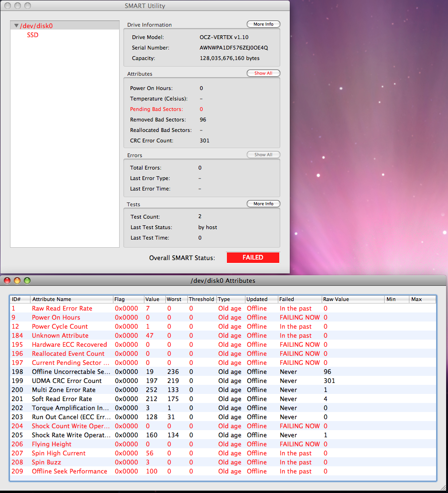448x493 pixels.
Task: Select the Reallocated Event Count row
Action: click(x=223, y=354)
